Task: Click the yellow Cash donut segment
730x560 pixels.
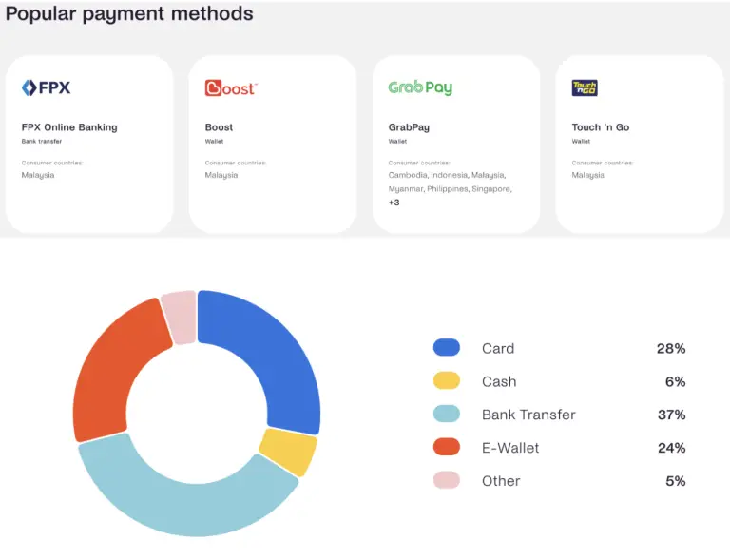Action: [288, 453]
